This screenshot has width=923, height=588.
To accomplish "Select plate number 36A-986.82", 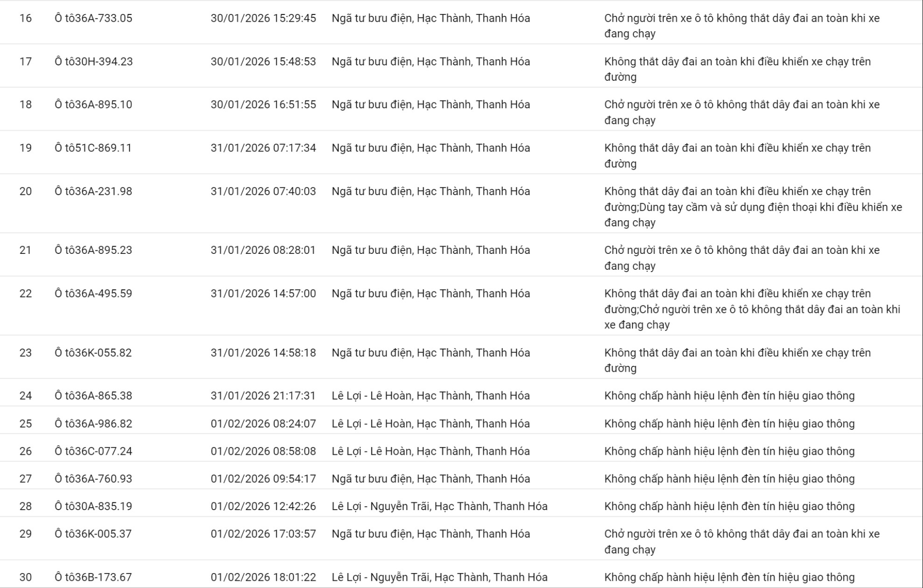I will point(93,424).
